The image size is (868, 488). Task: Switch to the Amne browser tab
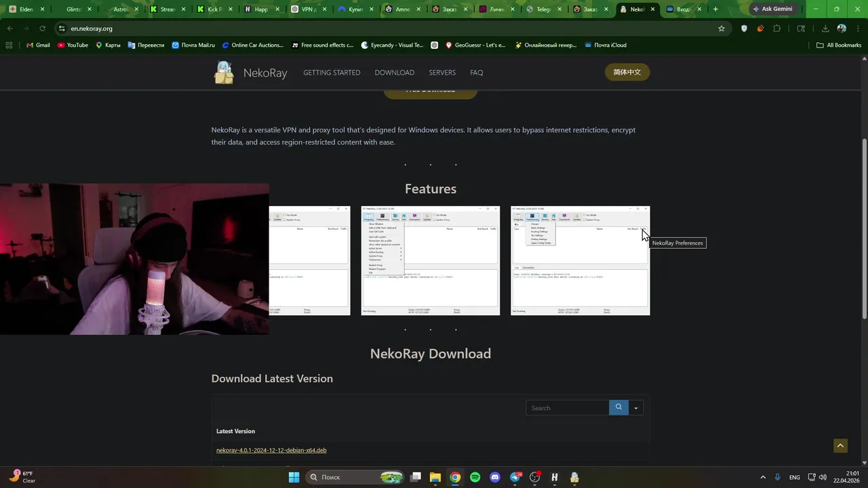pos(402,9)
